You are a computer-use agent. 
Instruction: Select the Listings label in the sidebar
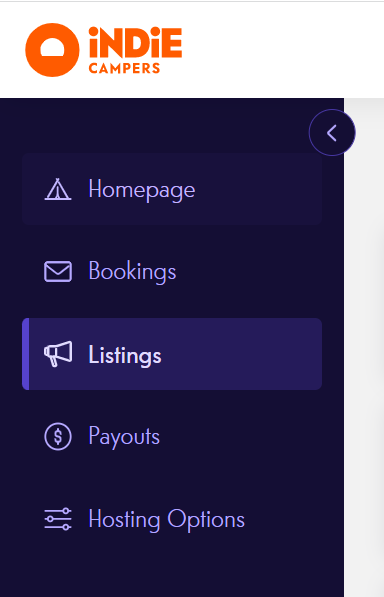click(x=125, y=355)
